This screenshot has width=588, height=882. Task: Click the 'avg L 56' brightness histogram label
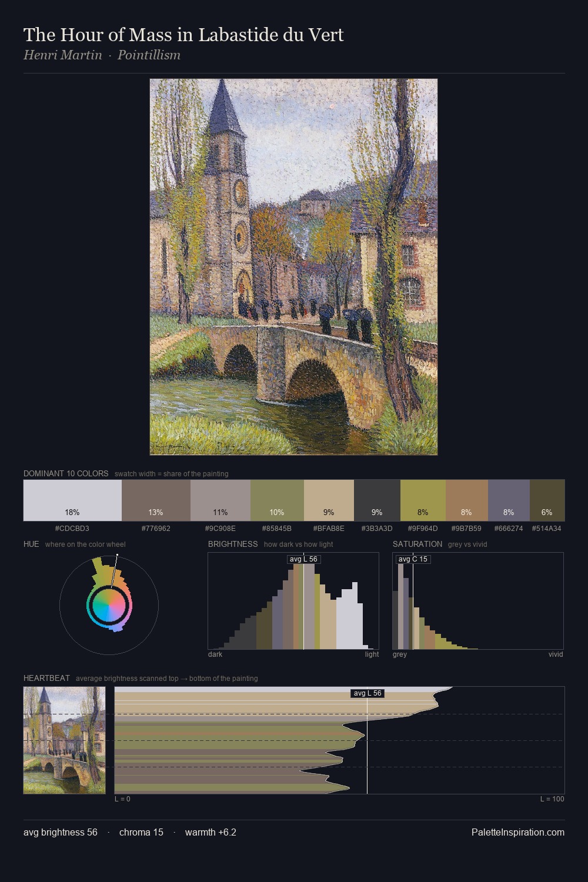coord(303,559)
